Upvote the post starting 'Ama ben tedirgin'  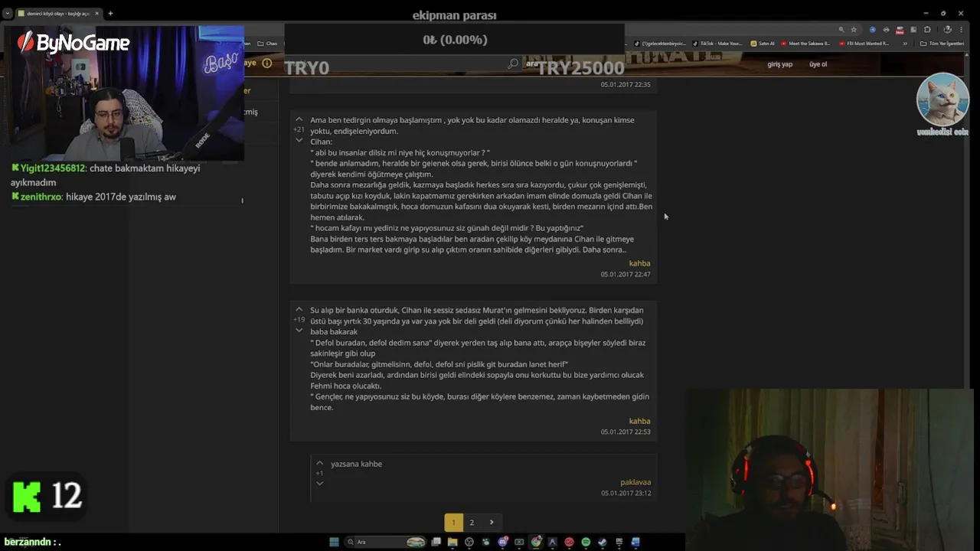click(x=299, y=119)
